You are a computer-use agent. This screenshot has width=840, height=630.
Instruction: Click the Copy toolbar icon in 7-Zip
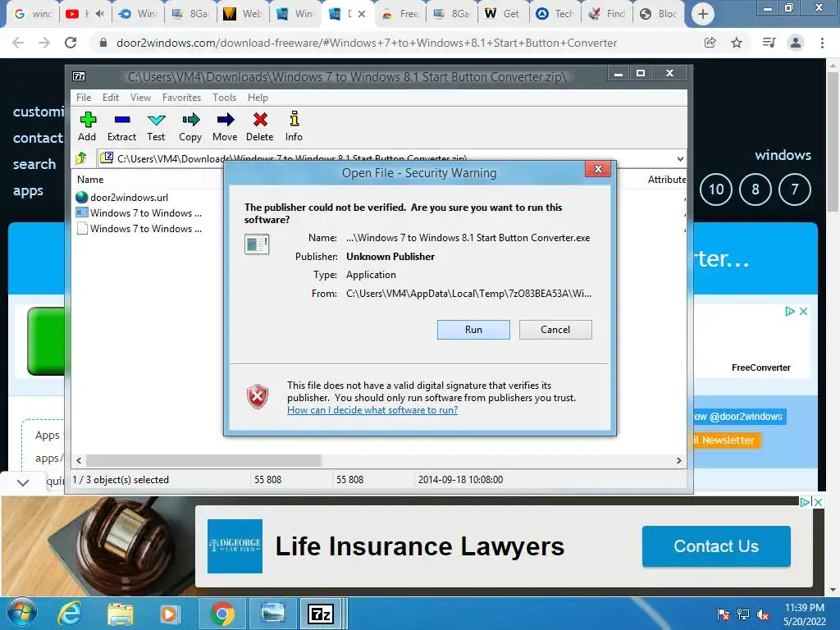coord(190,126)
